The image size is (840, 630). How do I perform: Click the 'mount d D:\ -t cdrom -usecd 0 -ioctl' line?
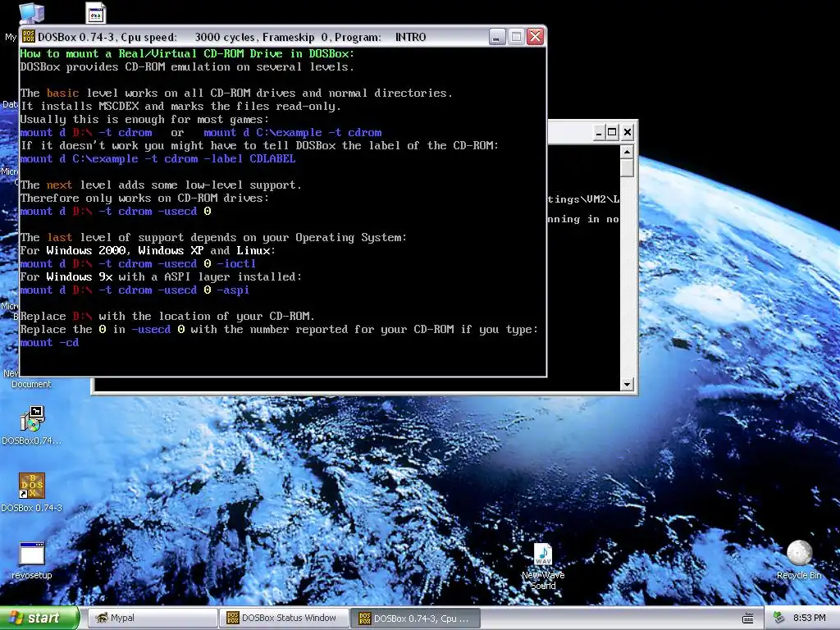click(138, 264)
